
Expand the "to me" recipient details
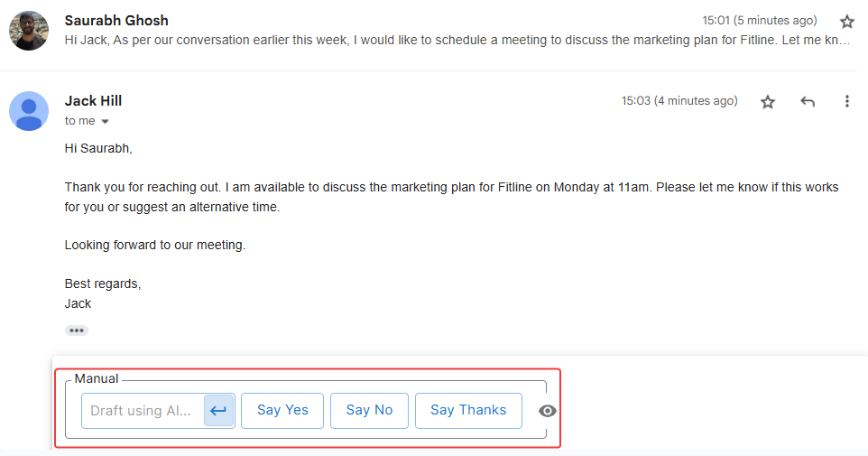(105, 122)
